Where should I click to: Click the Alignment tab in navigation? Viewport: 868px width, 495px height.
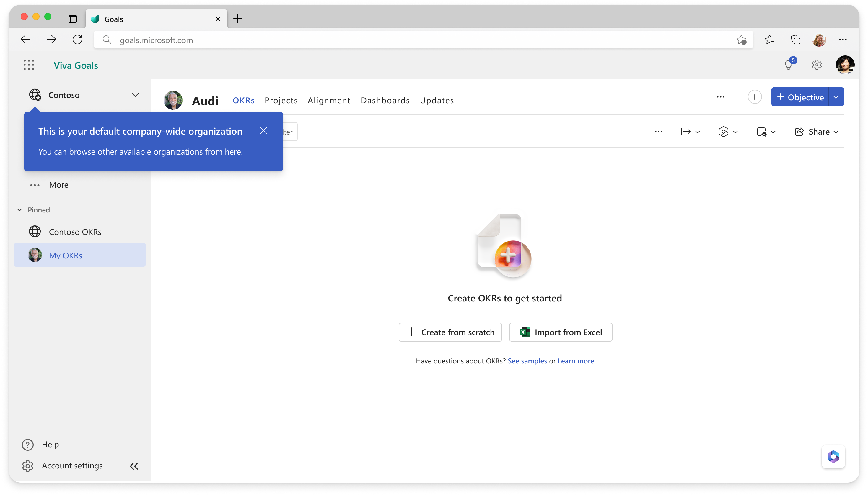coord(329,100)
